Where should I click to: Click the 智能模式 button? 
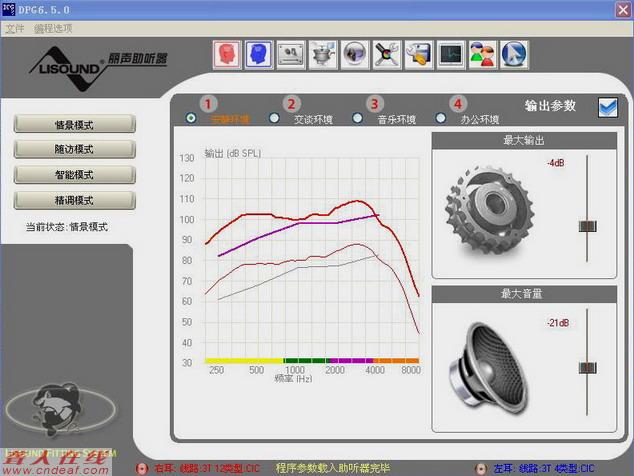[74, 175]
